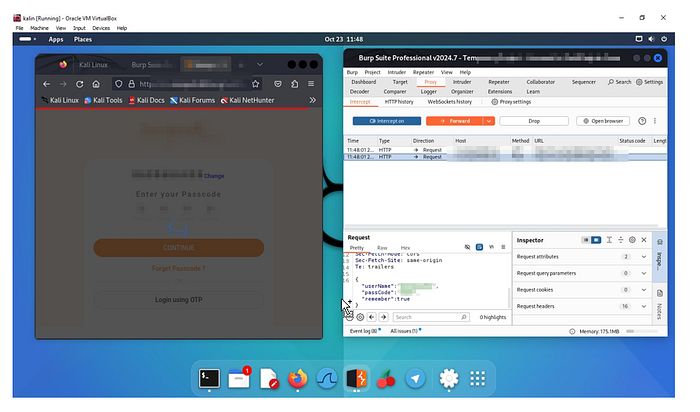Bookmark this page with the star

click(255, 84)
